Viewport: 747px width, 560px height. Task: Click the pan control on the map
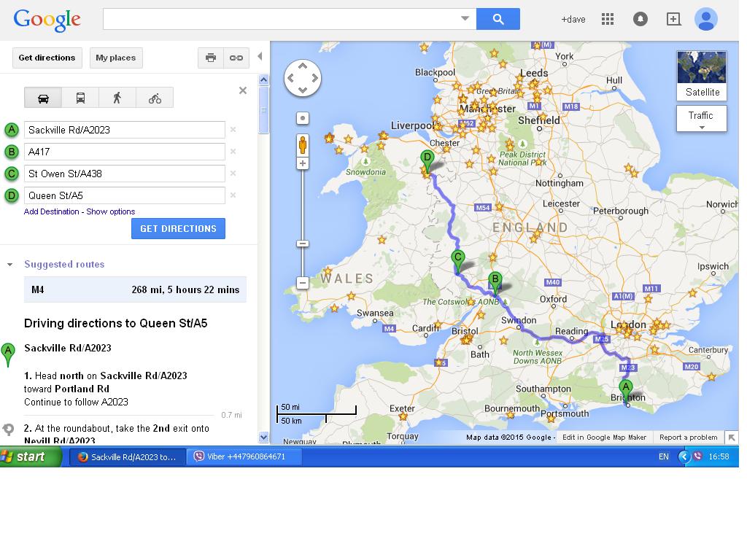point(303,78)
